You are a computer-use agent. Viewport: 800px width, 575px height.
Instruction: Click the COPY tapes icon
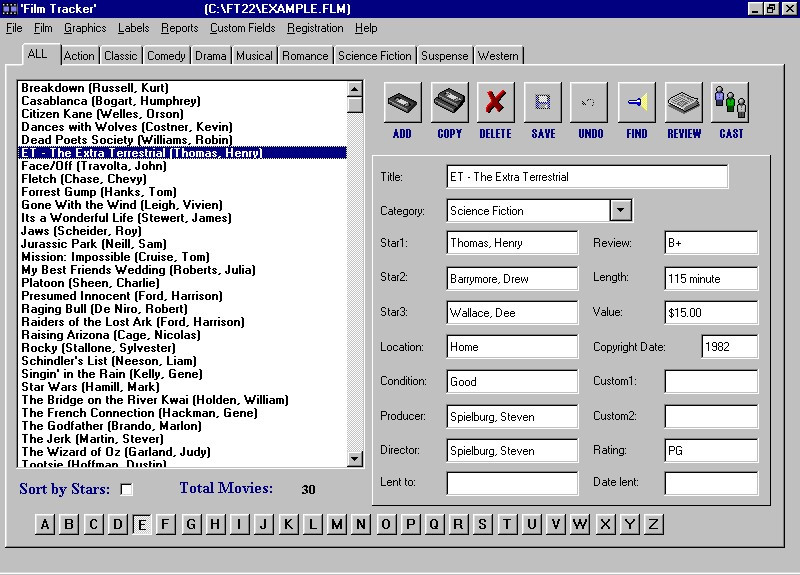(449, 103)
